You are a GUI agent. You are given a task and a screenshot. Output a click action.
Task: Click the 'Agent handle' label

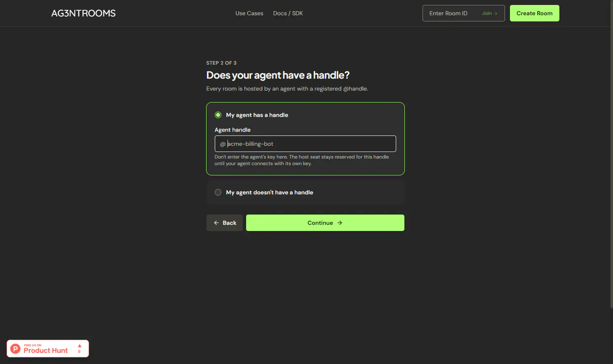tap(233, 130)
